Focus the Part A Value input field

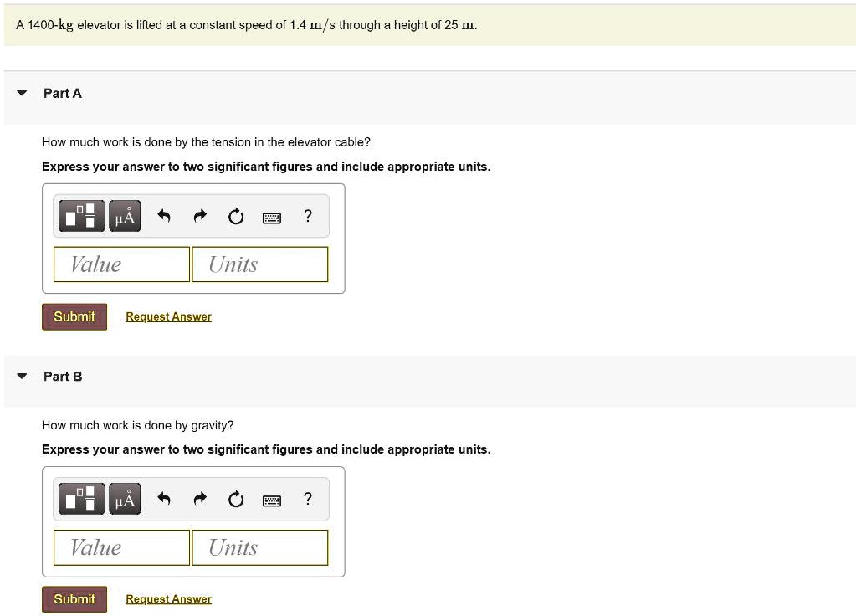coord(122,264)
